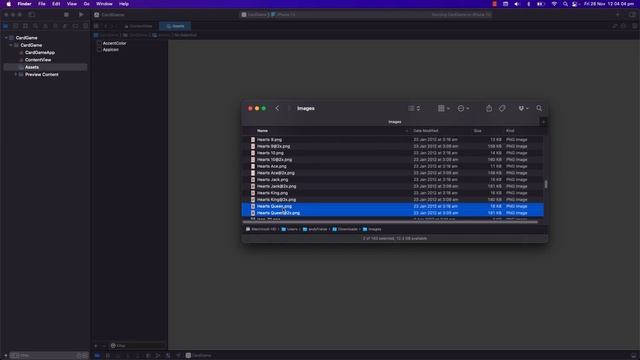Select Hearts Queen@2x.png file
The height and width of the screenshot is (360, 640).
point(393,213)
